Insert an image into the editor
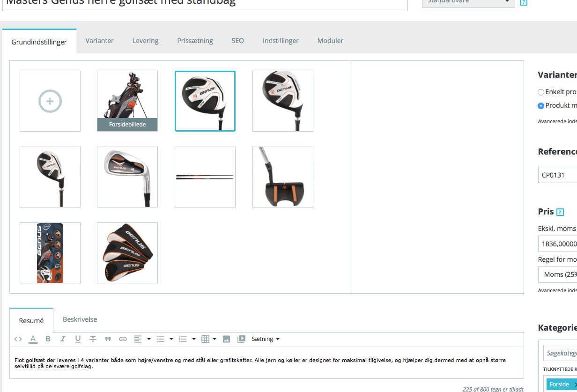The width and height of the screenshot is (577, 392). click(226, 339)
